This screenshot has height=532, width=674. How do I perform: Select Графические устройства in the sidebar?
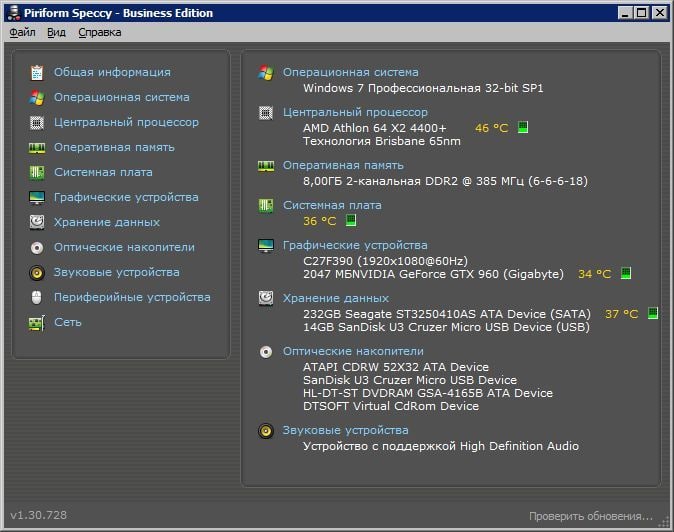click(x=126, y=197)
